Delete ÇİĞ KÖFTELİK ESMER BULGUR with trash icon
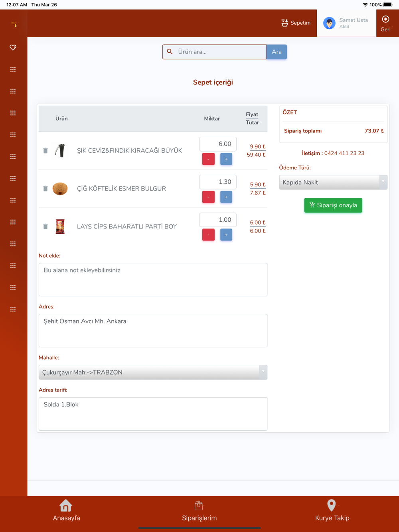 coord(45,189)
